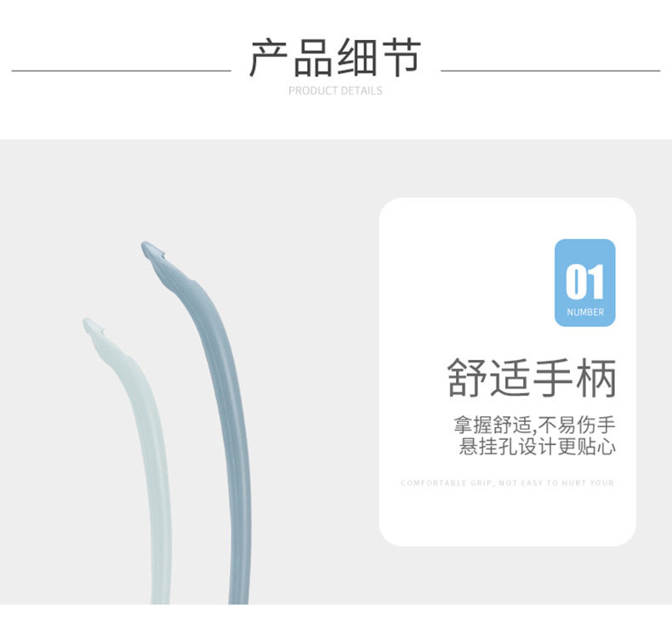
Task: Select the line 拿握舒适,不易伤手
Action: 534,425
